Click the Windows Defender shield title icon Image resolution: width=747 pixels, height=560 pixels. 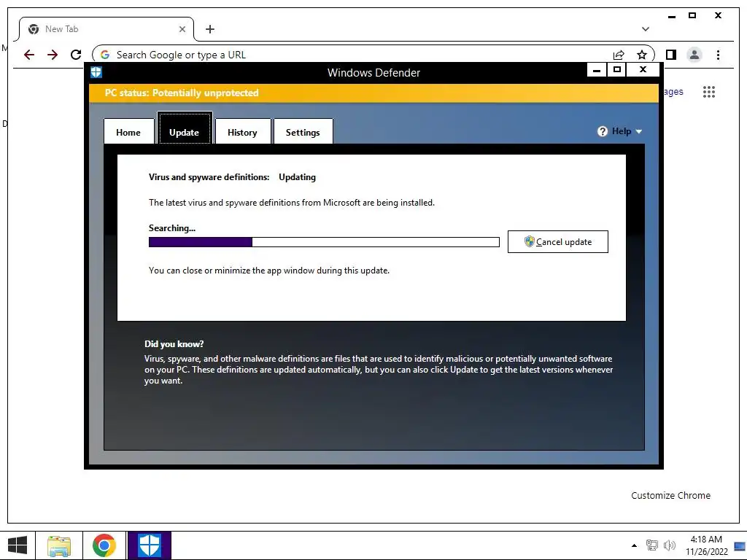pos(96,72)
